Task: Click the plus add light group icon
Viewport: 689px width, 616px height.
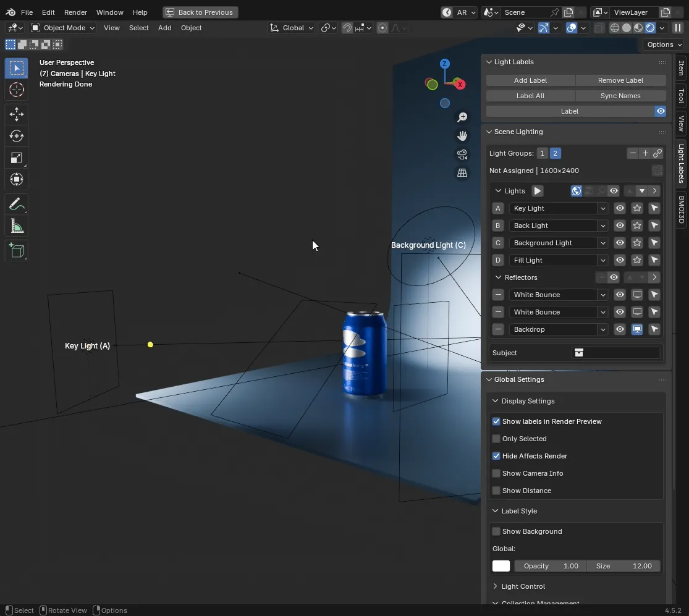Action: click(645, 153)
